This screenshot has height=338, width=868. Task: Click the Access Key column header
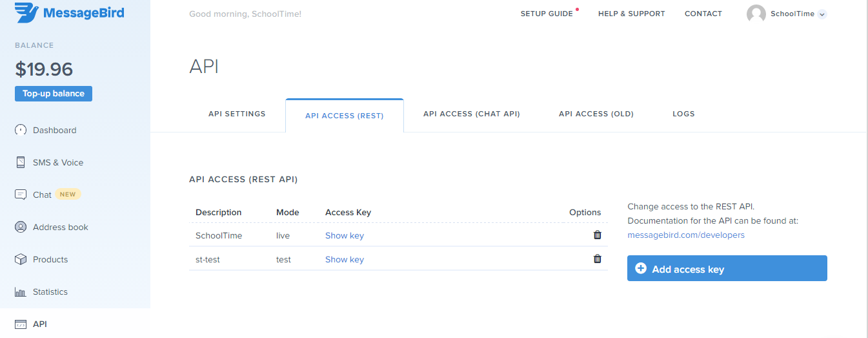tap(348, 213)
